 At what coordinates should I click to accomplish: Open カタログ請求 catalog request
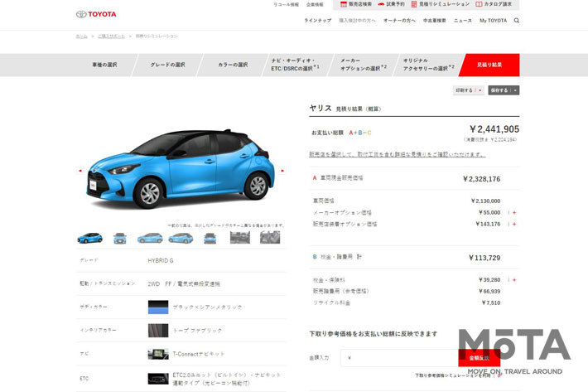pyautogui.click(x=494, y=4)
